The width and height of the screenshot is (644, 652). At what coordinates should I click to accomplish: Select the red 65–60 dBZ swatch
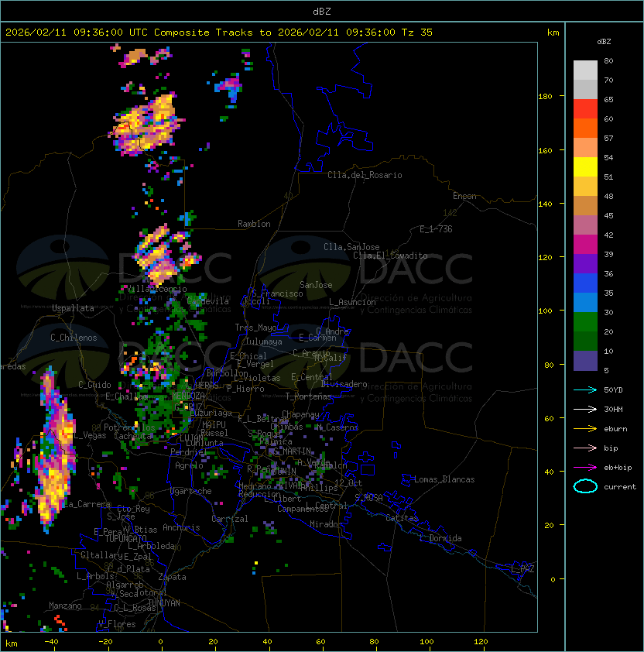pyautogui.click(x=585, y=109)
